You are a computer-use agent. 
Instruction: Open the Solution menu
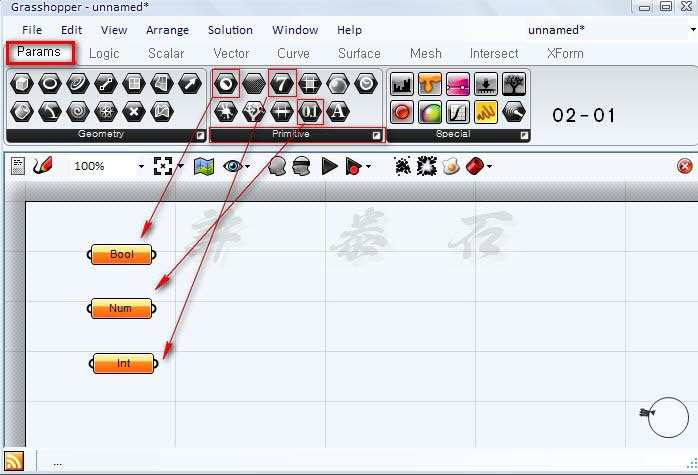coord(230,30)
